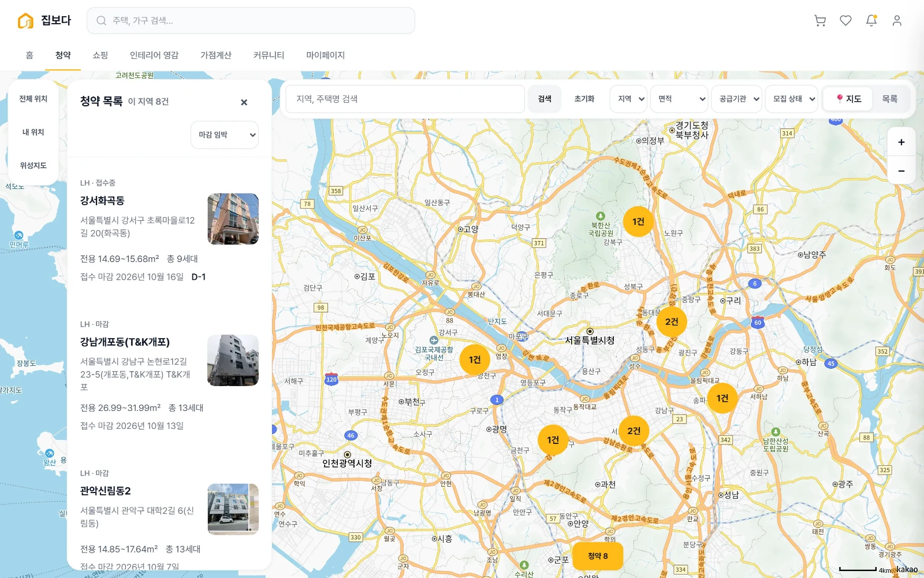
Task: Open the wishlist heart icon
Action: [845, 21]
